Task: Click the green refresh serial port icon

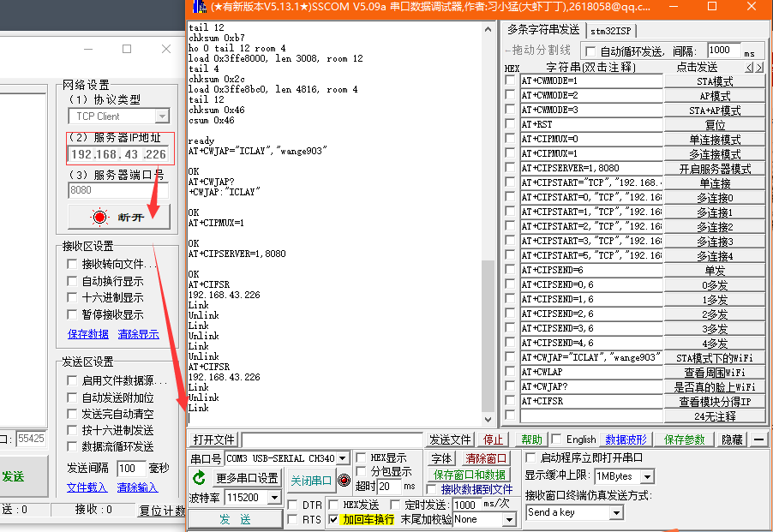Action: coord(199,478)
